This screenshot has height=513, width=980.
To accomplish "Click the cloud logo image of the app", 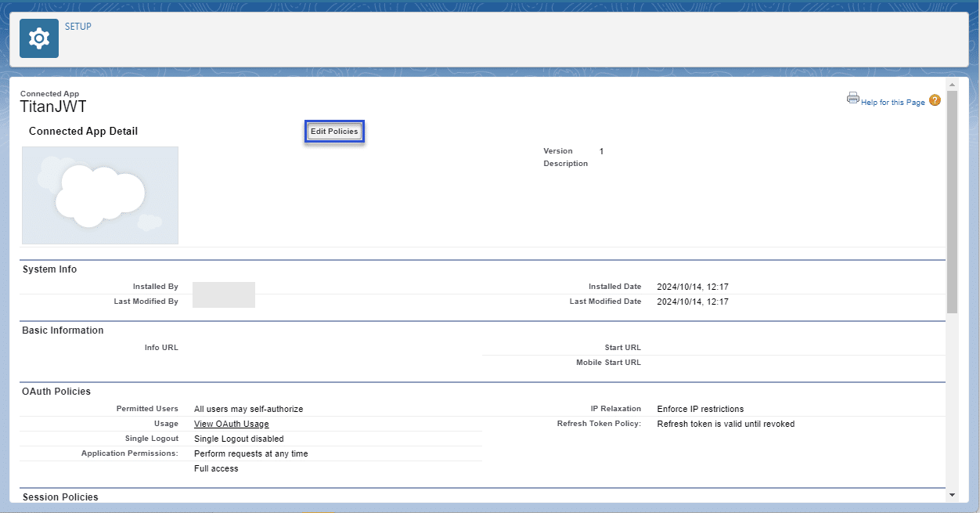I will (x=100, y=195).
